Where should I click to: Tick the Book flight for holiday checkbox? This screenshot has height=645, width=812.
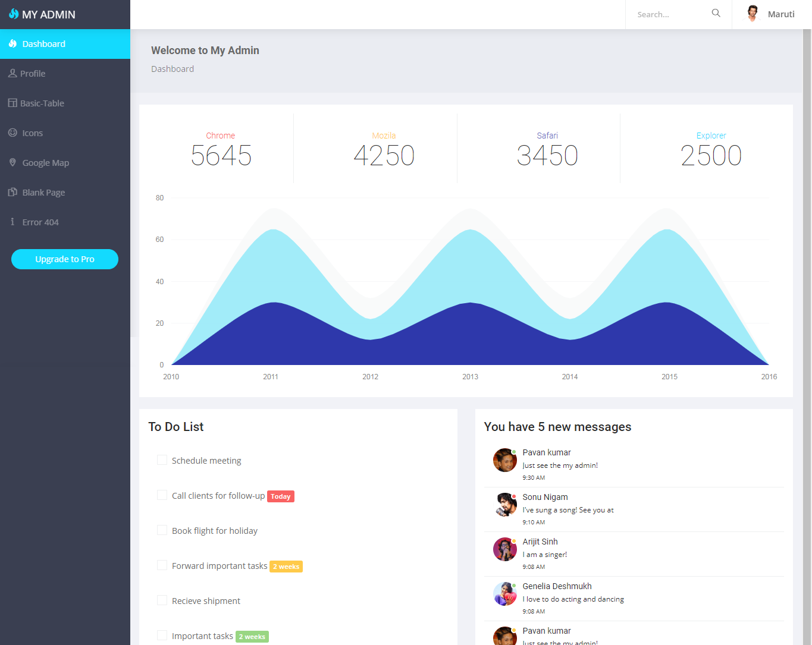click(x=162, y=530)
